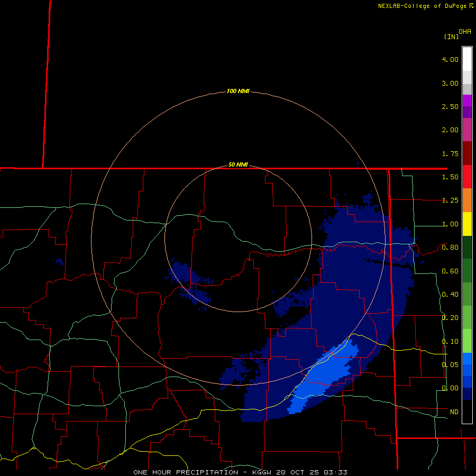The height and width of the screenshot is (476, 476).
Task: Click the 50 NMI range ring label
Action: 238,164
